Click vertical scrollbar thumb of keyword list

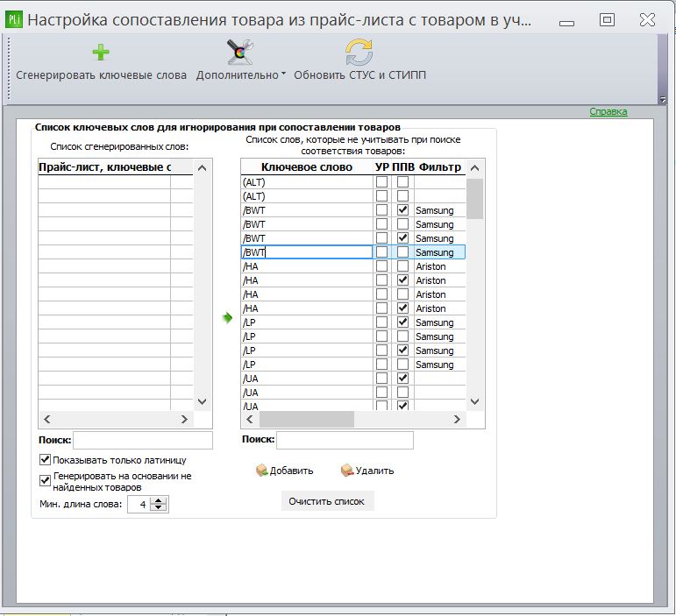tap(474, 199)
